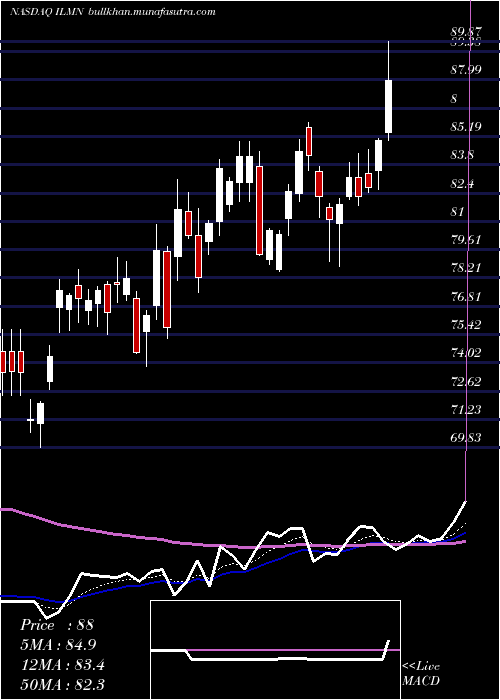Select the 75.42 price axis label
The width and height of the screenshot is (500, 700).
click(x=466, y=325)
